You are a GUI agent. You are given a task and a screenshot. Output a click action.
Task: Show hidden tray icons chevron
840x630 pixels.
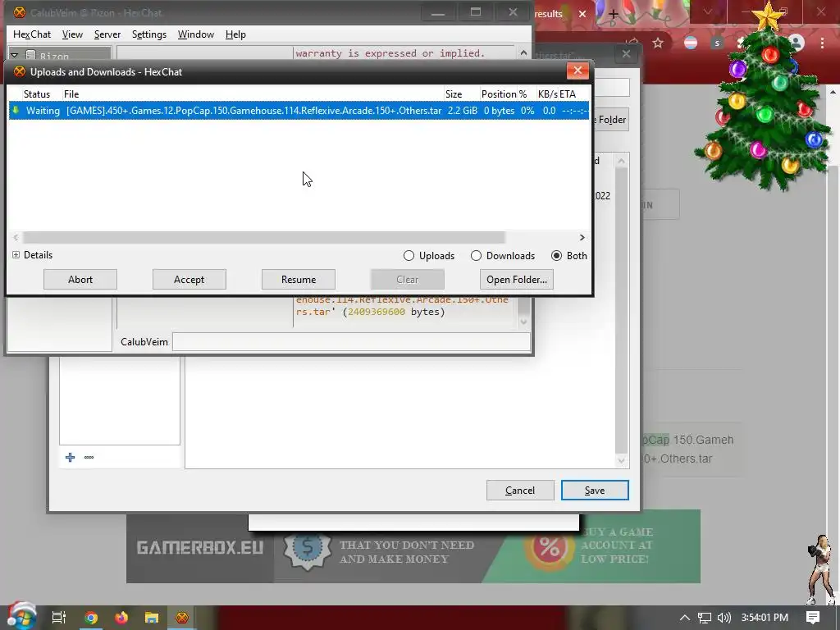[x=685, y=618]
